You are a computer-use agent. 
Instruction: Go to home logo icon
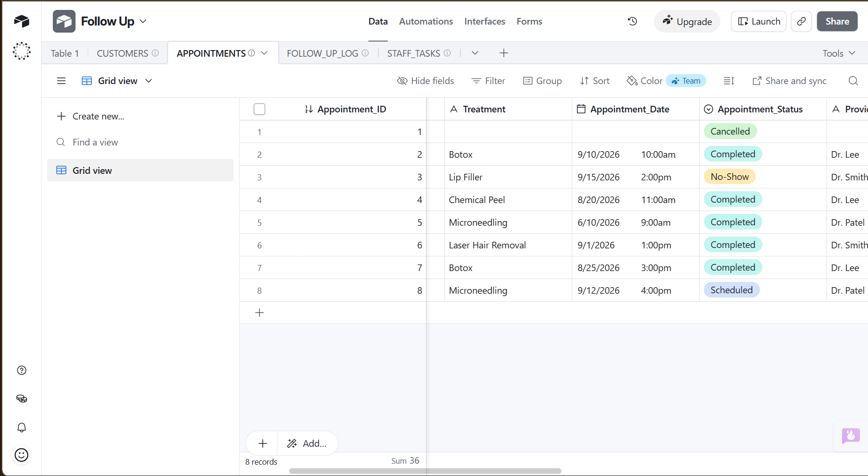(x=22, y=21)
